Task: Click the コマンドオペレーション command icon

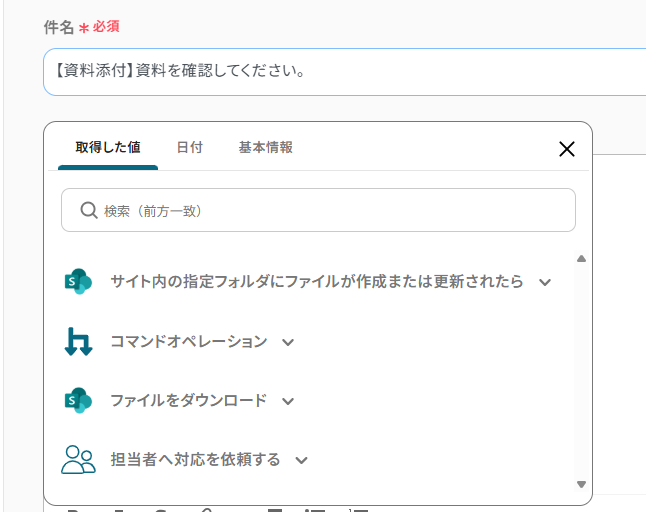Action: [77, 342]
